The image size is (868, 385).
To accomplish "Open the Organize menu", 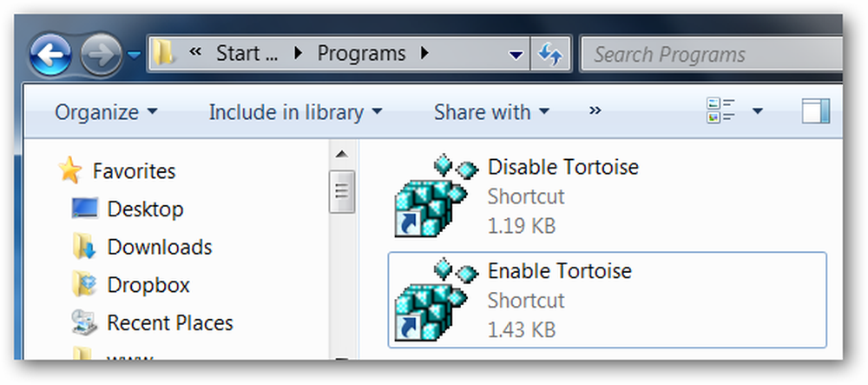I will pos(106,112).
